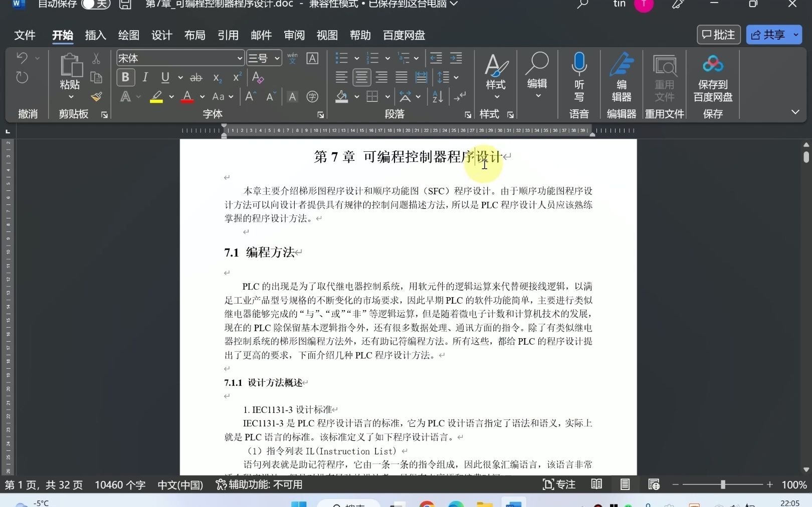Click the 批注 comments button
The width and height of the screenshot is (812, 507).
coord(718,35)
